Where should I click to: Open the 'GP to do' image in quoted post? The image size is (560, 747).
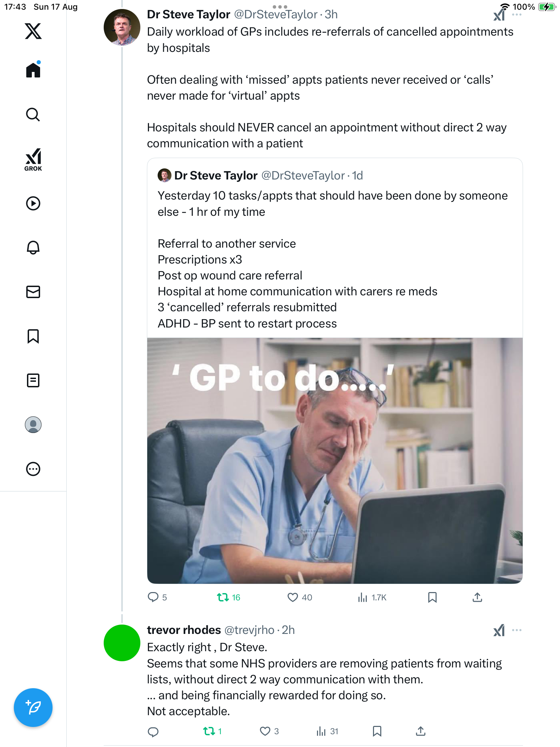(335, 461)
